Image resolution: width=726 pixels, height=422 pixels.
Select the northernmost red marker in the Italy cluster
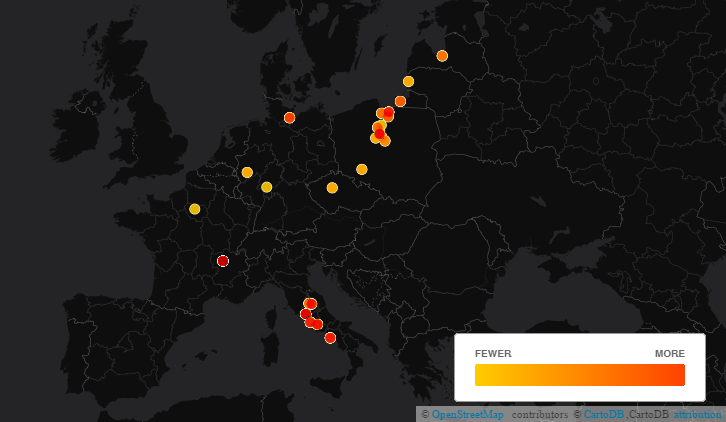pos(312,304)
